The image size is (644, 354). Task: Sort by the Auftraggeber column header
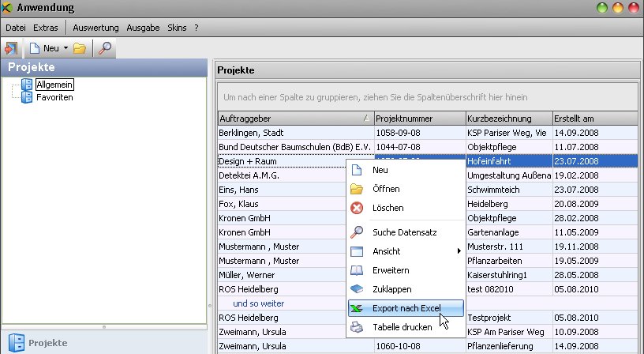click(x=296, y=119)
